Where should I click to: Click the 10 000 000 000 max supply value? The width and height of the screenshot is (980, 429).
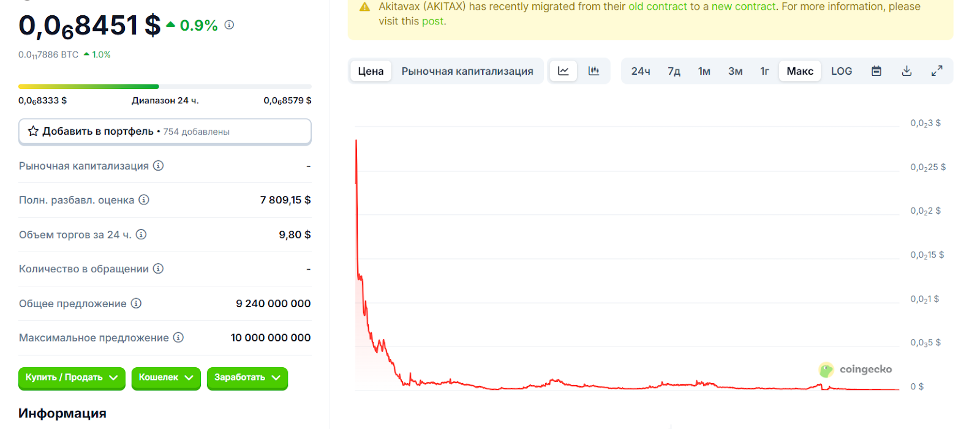[x=271, y=338]
